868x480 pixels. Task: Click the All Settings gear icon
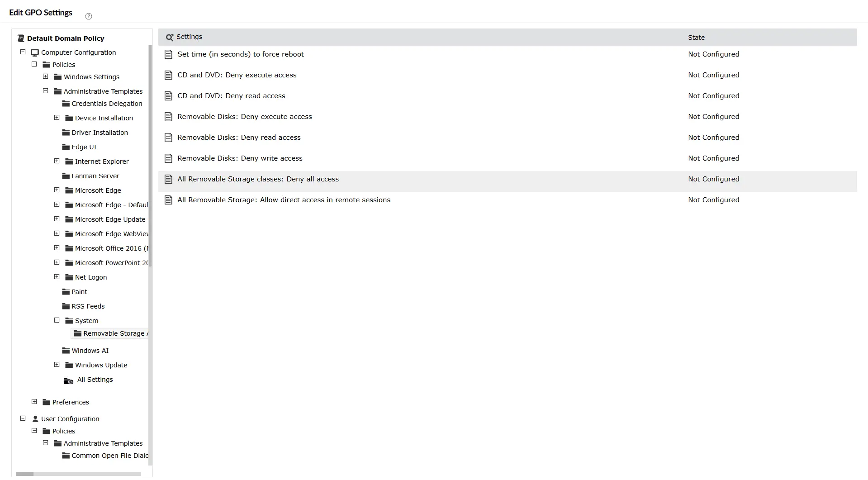[x=68, y=380]
